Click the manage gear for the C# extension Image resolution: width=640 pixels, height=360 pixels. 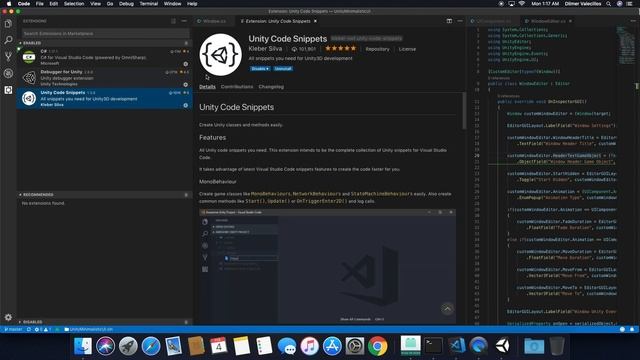pos(186,64)
